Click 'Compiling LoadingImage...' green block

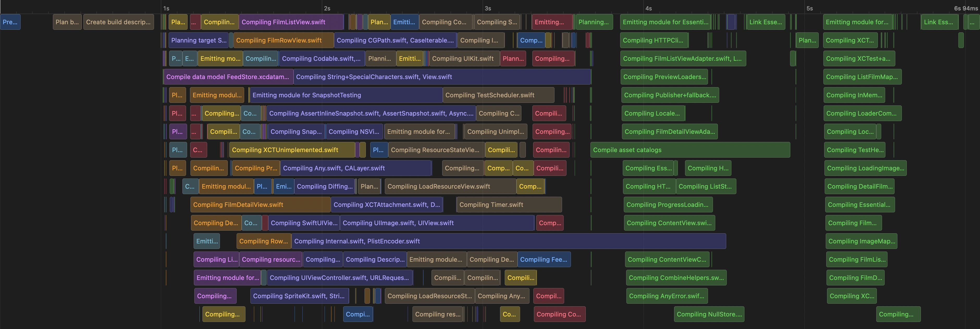click(x=865, y=168)
